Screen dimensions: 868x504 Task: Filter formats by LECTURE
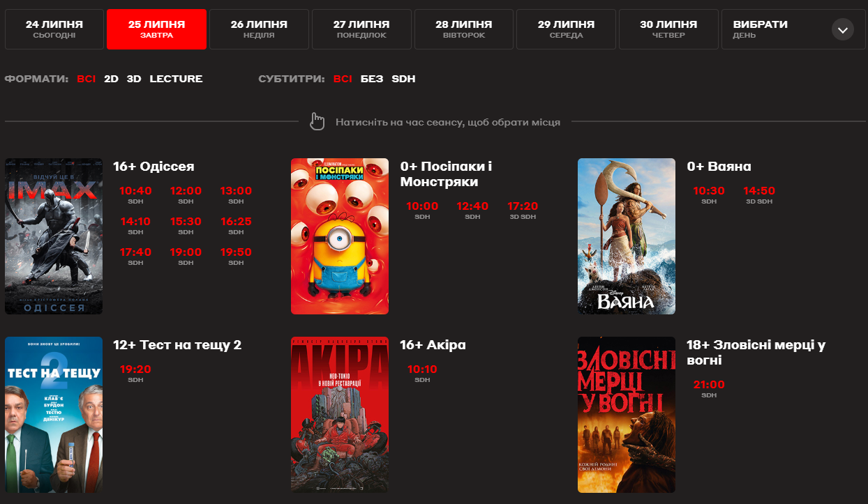(x=176, y=79)
